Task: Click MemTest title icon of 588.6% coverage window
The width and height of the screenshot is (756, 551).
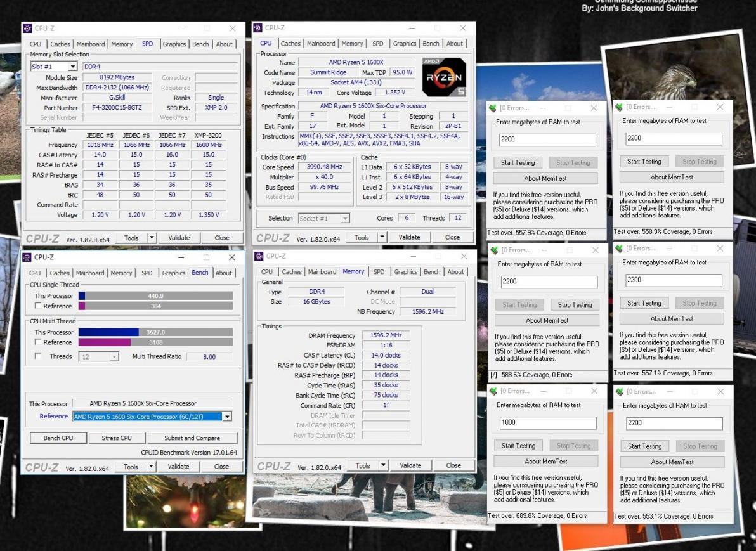Action: tap(494, 250)
